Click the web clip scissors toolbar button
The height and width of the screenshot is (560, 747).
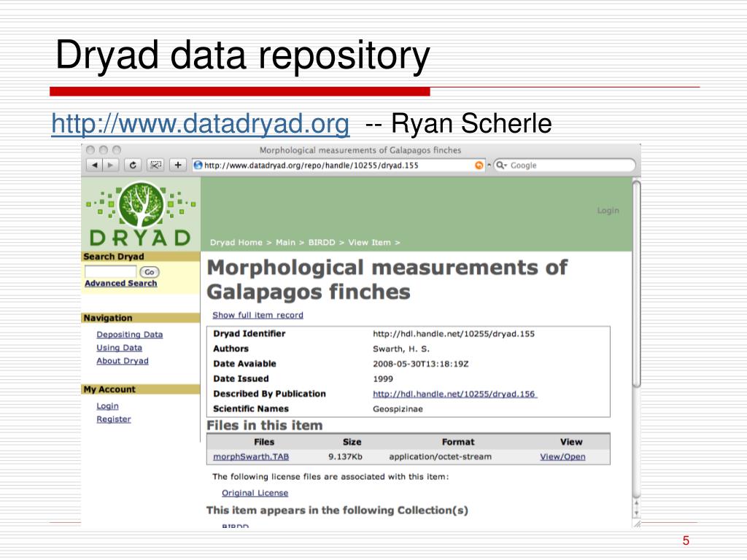(155, 166)
